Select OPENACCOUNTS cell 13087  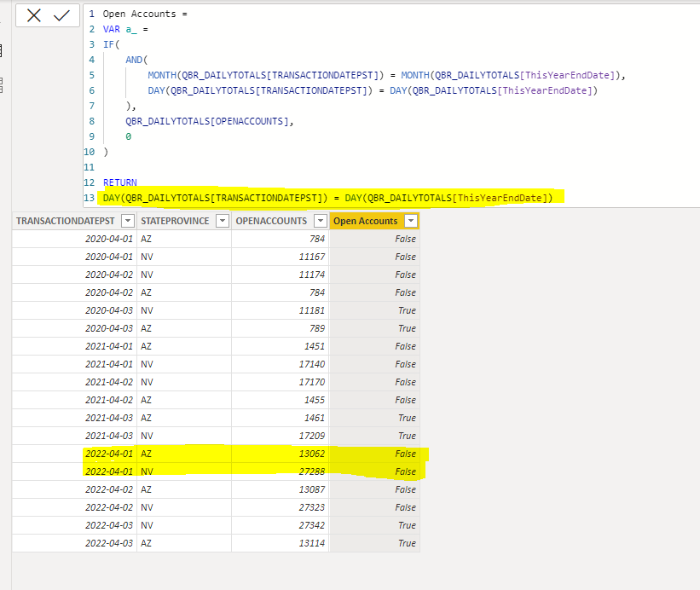(x=281, y=489)
